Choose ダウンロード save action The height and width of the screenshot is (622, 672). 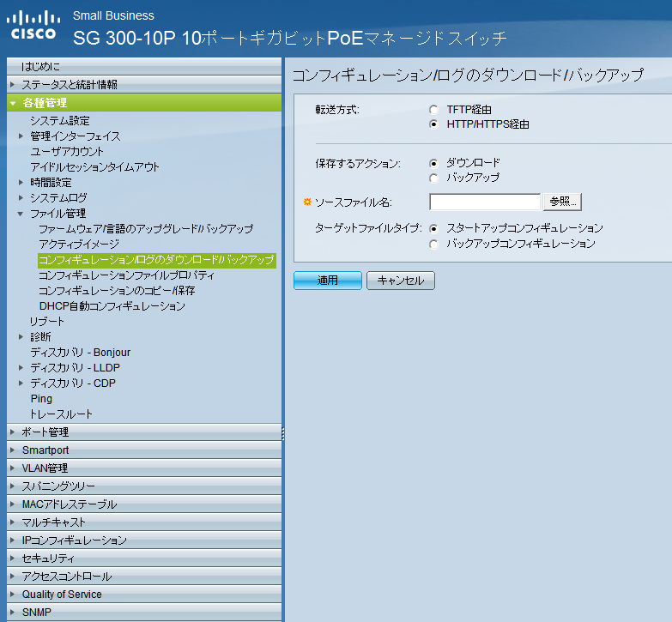(x=433, y=164)
